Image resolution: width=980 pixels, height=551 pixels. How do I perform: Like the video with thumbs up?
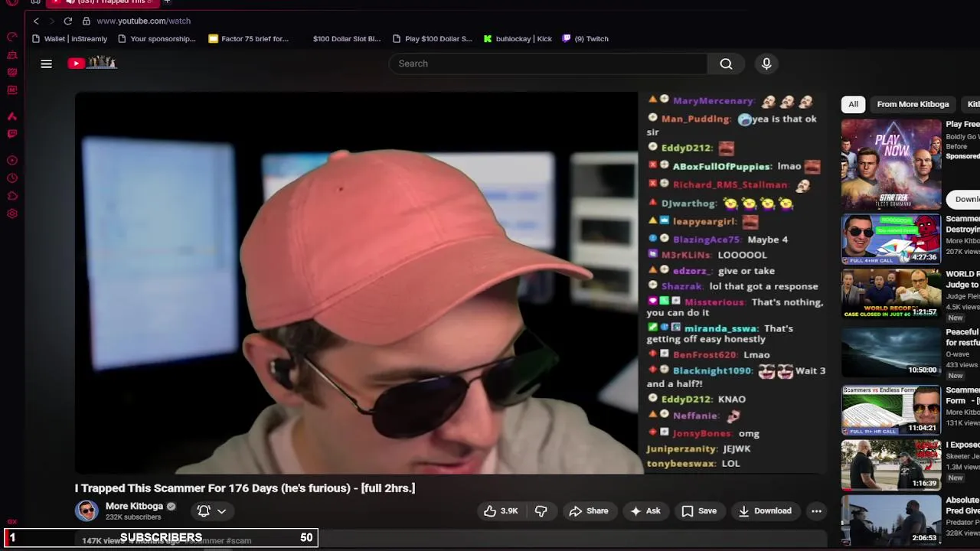[500, 510]
